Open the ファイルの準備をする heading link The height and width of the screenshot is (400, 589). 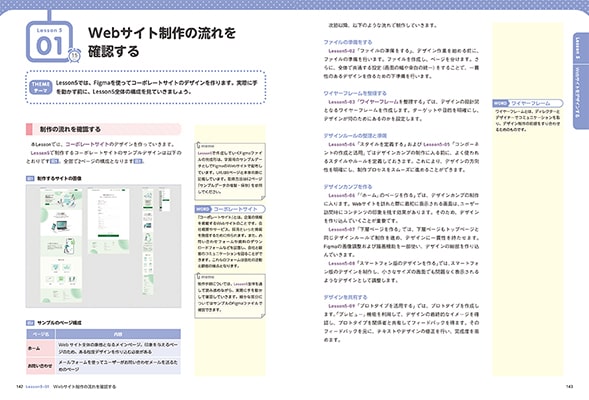pyautogui.click(x=348, y=42)
